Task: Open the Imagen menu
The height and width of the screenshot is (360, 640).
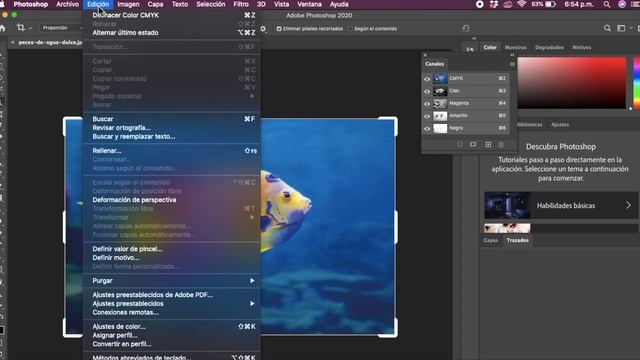Action: (128, 4)
